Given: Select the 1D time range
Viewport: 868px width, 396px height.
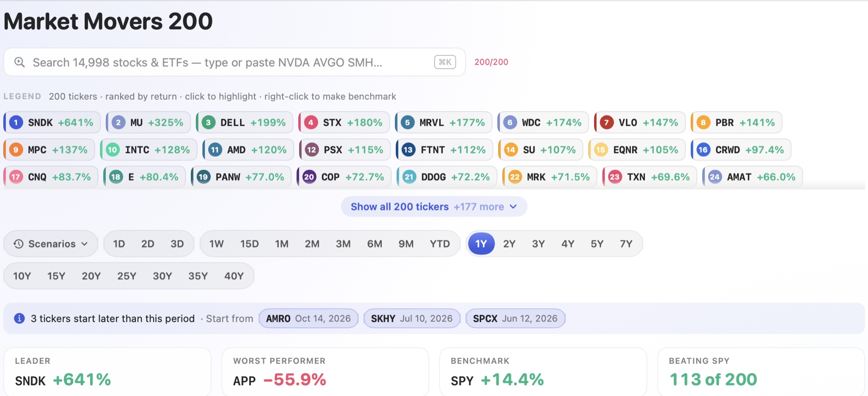Looking at the screenshot, I should [x=119, y=244].
